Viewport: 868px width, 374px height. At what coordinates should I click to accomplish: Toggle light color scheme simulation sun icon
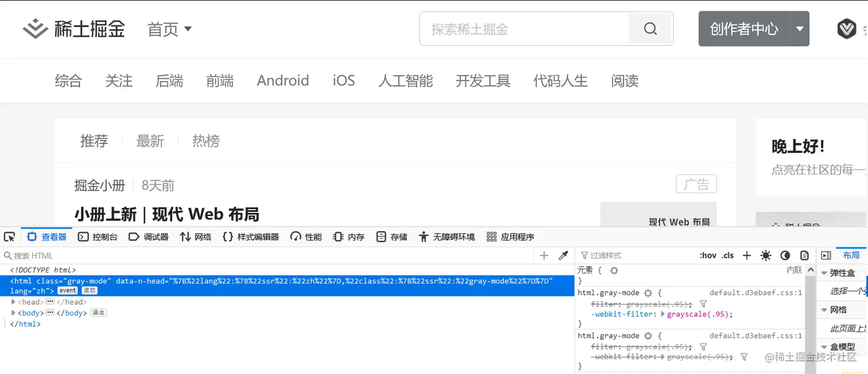(x=766, y=255)
